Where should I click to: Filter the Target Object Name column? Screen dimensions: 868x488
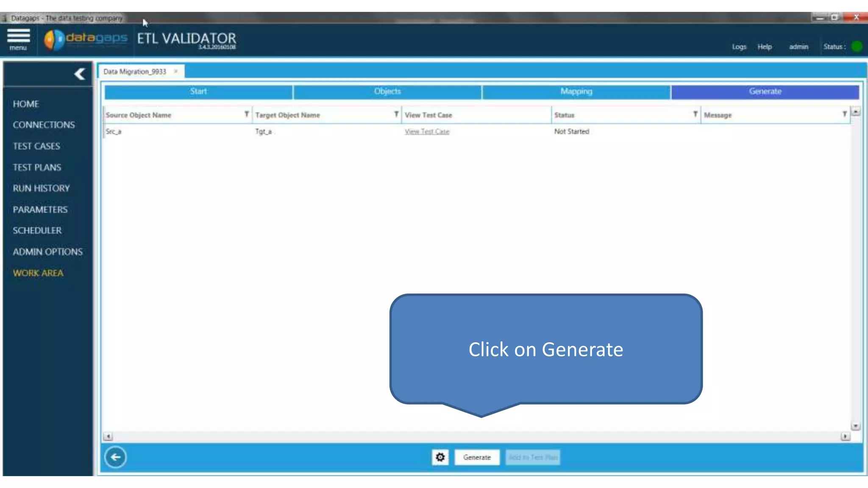pyautogui.click(x=396, y=114)
